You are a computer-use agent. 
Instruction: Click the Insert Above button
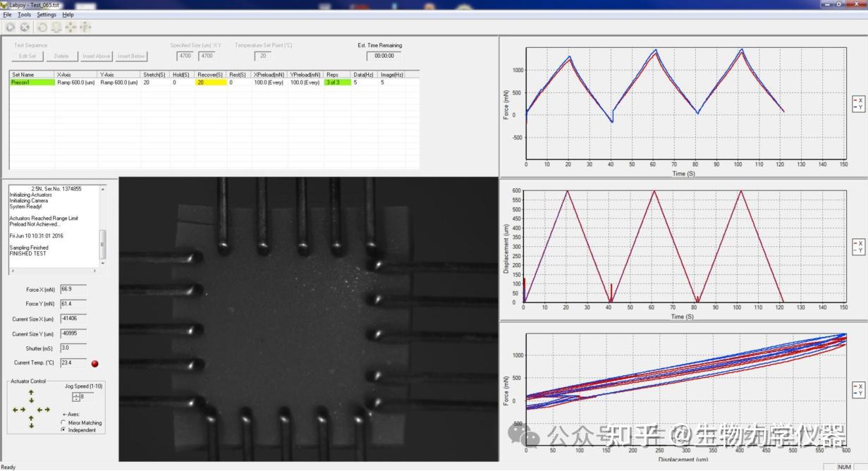click(97, 56)
